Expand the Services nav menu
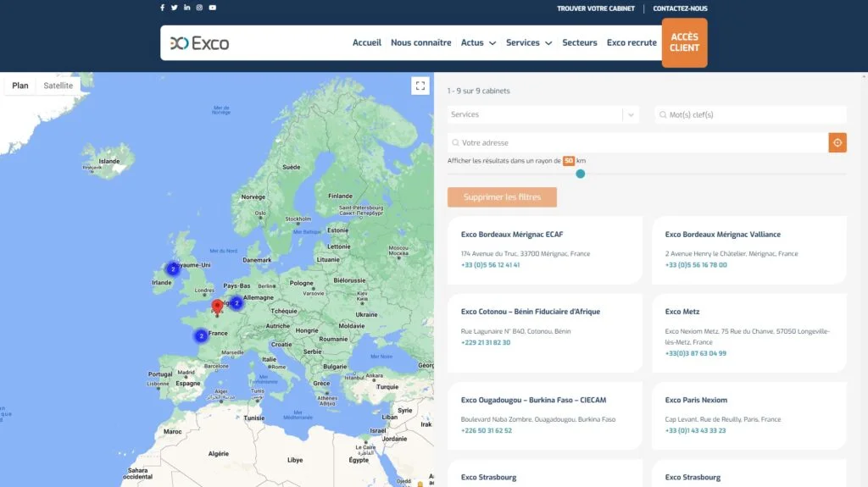The height and width of the screenshot is (487, 868). [x=529, y=42]
